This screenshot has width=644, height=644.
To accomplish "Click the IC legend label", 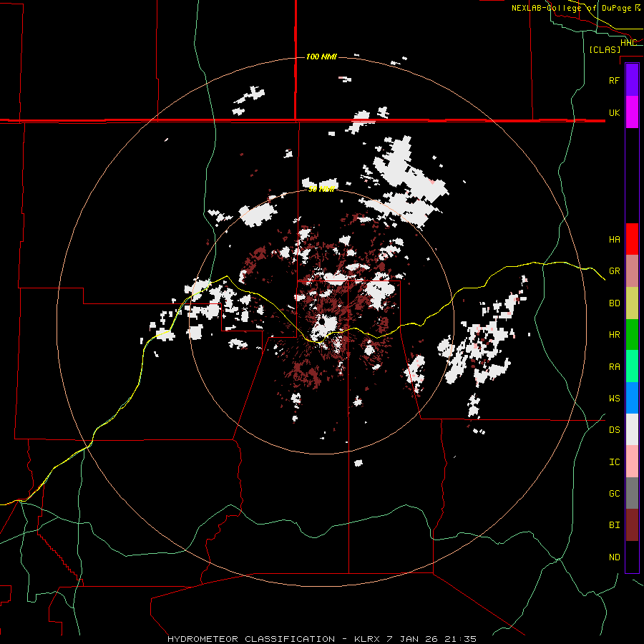I will pyautogui.click(x=615, y=462).
